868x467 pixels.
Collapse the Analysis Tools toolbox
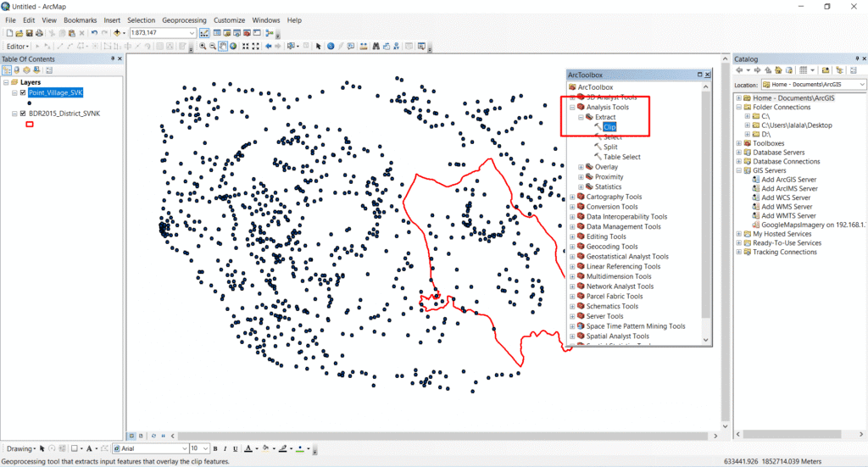(572, 108)
